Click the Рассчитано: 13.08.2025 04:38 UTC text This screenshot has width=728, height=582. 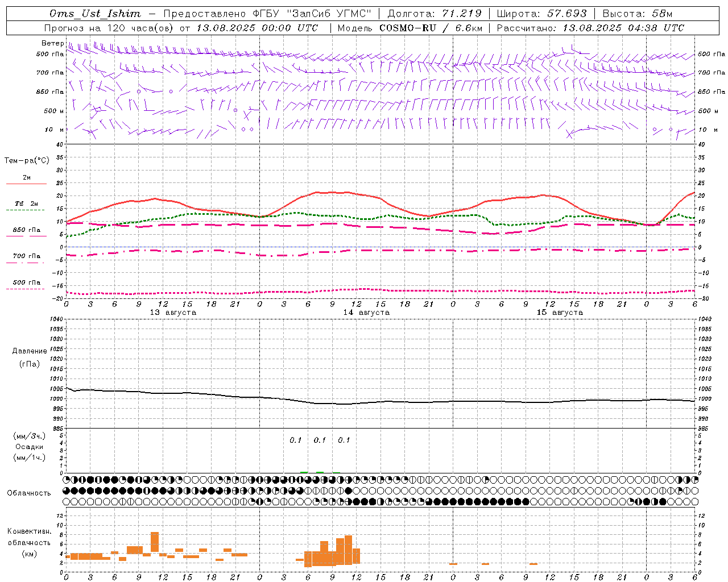(x=590, y=28)
